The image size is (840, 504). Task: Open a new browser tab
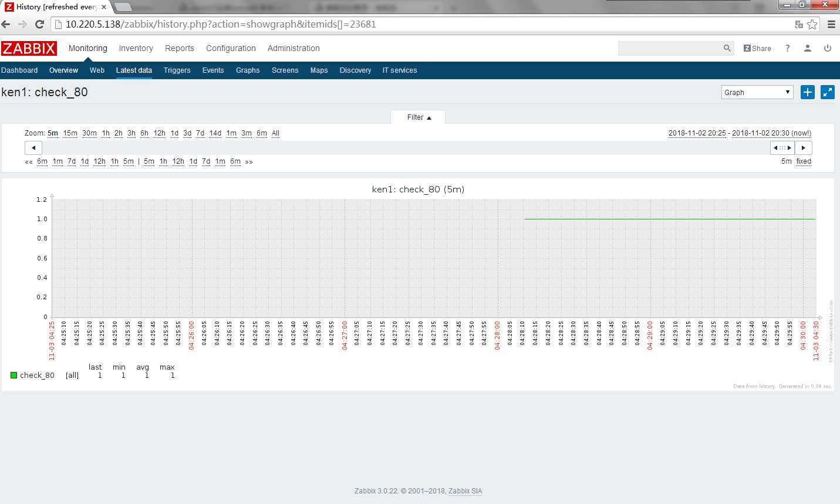[122, 7]
